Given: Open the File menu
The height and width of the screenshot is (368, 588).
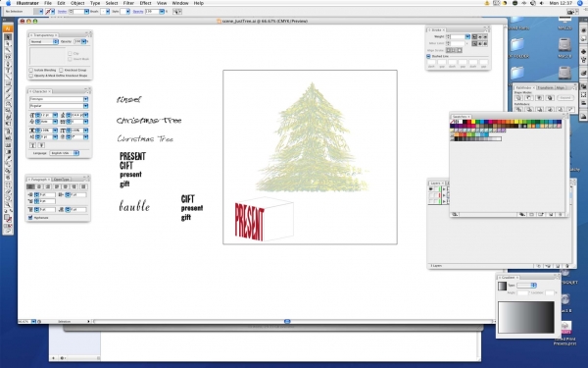Looking at the screenshot, I should pos(48,3).
